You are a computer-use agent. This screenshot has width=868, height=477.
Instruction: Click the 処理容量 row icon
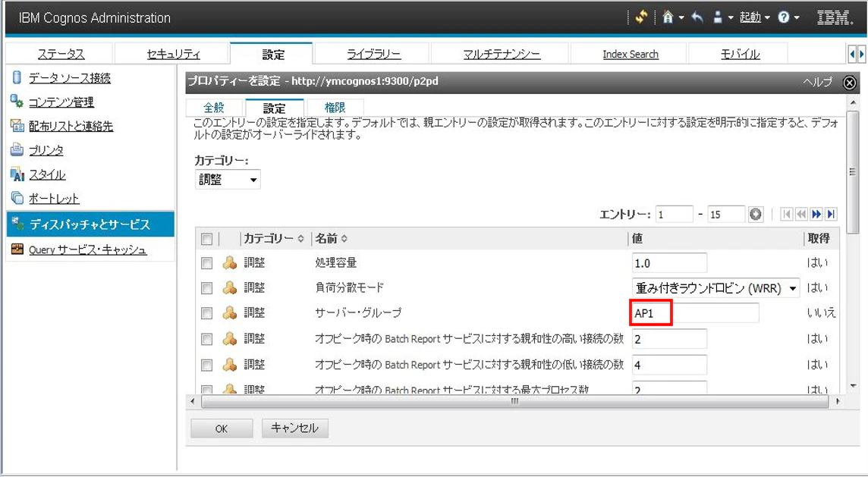[230, 263]
